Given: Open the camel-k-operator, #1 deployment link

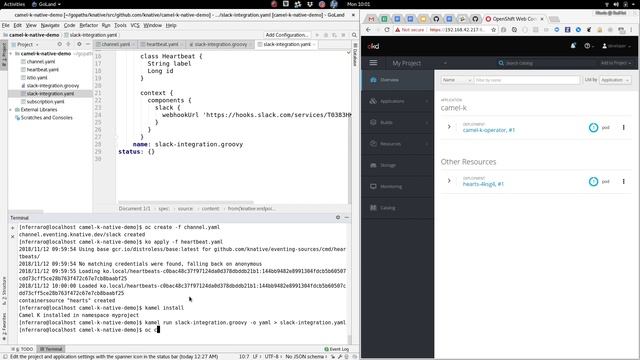Looking at the screenshot, I should (x=489, y=130).
